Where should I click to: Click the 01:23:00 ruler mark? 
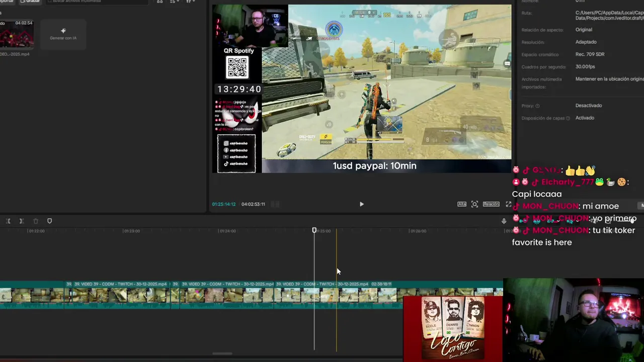tap(132, 231)
